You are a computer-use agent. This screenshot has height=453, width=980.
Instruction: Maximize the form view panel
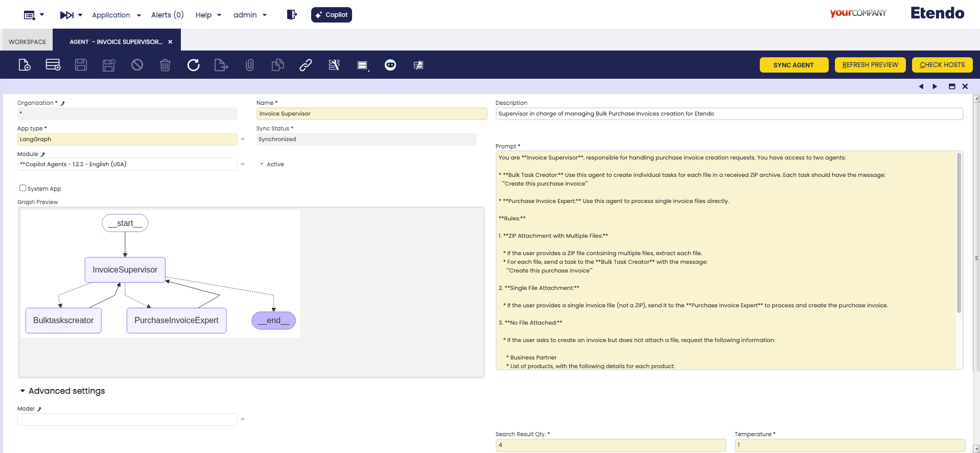pyautogui.click(x=952, y=86)
